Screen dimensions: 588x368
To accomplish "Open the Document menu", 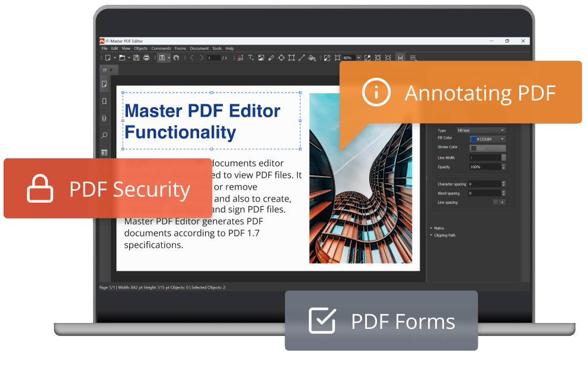I will coord(199,48).
